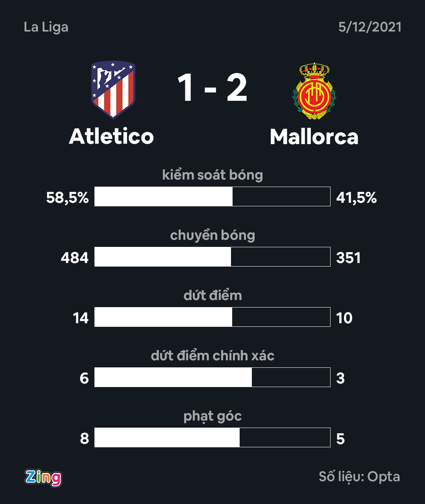Click the Mallorca club crest

coord(314,91)
